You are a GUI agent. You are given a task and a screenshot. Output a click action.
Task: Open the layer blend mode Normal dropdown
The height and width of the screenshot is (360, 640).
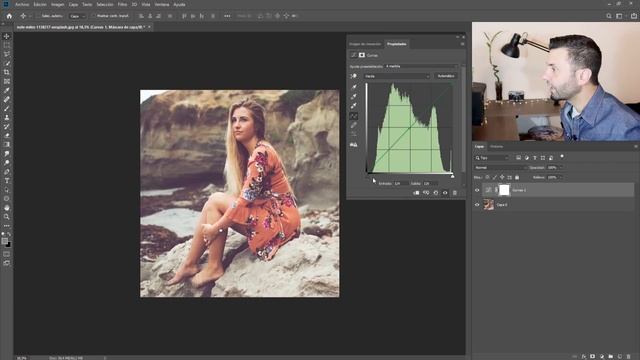pos(500,168)
